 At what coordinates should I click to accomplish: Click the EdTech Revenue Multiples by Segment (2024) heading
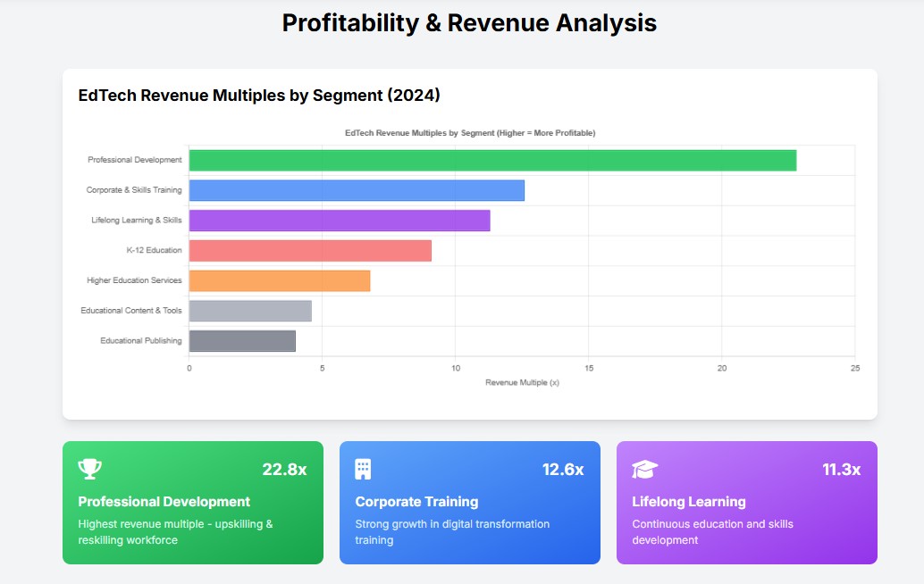[x=259, y=96]
